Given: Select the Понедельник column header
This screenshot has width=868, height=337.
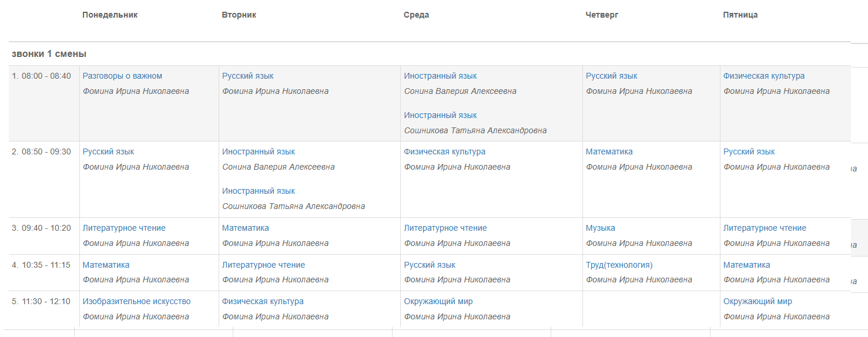Looking at the screenshot, I should coord(110,15).
